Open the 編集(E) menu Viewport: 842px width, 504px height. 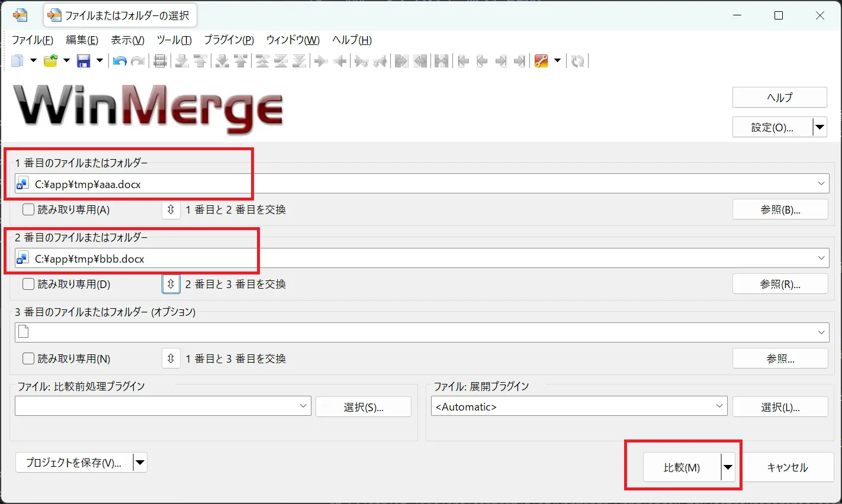tap(82, 40)
